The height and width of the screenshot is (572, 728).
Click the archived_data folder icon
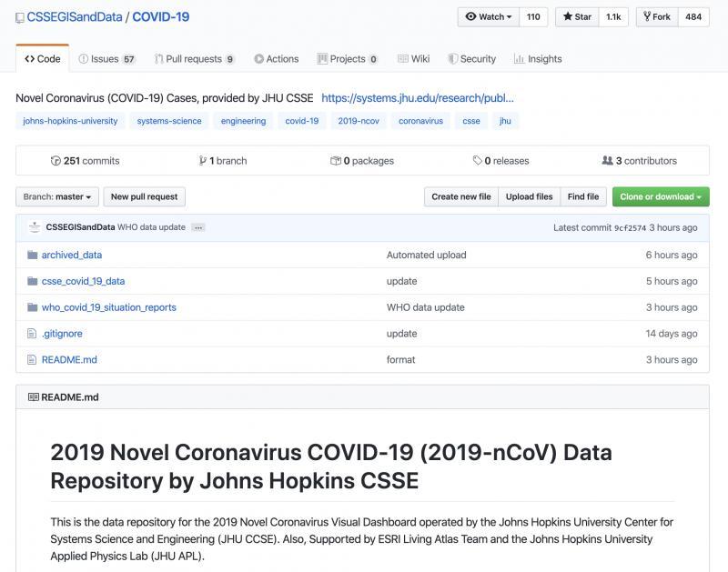32,255
